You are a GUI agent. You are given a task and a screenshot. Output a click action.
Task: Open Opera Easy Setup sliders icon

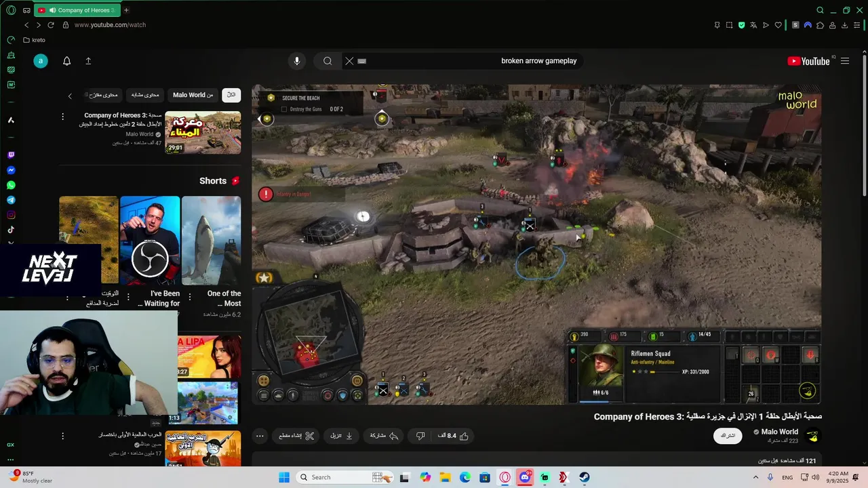857,25
